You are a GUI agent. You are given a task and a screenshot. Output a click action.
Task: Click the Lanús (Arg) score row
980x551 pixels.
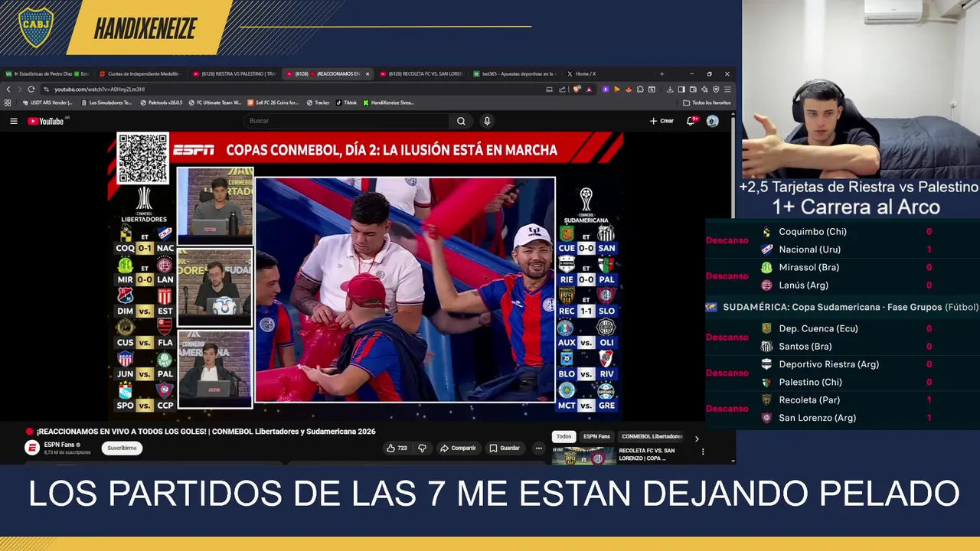[x=843, y=285]
